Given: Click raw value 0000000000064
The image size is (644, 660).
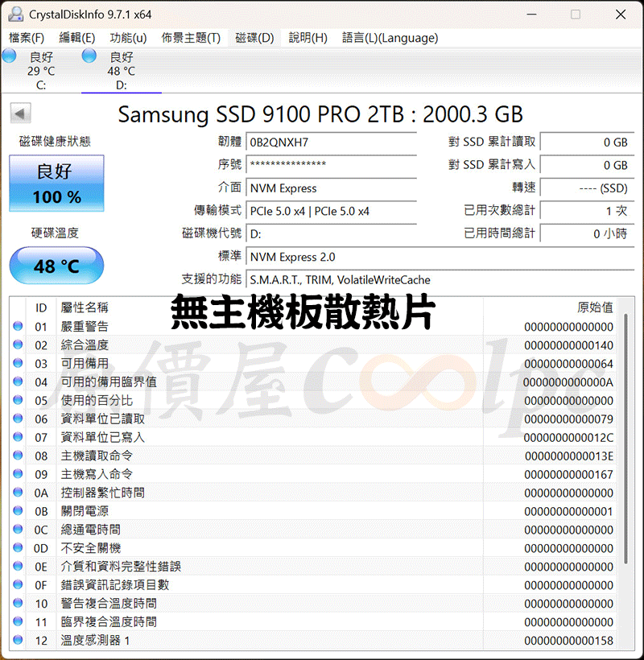Looking at the screenshot, I should 568,364.
